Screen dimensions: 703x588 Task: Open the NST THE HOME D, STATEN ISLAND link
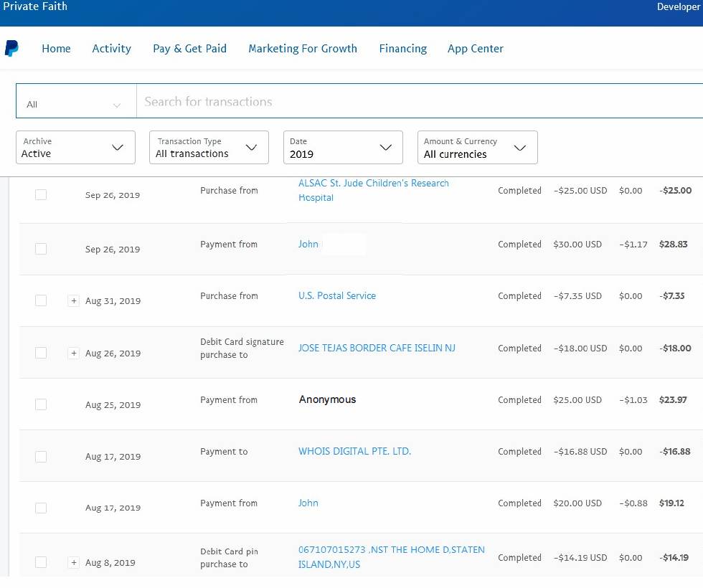[x=392, y=557]
